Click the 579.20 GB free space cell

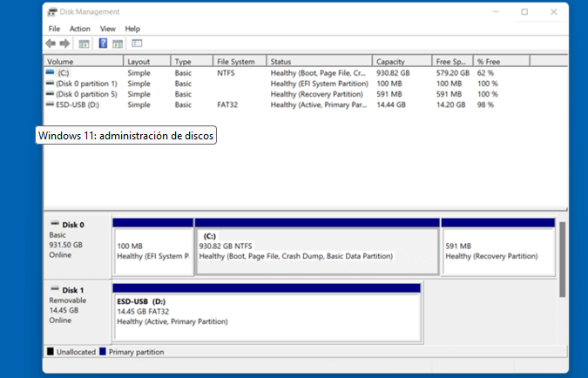click(453, 73)
